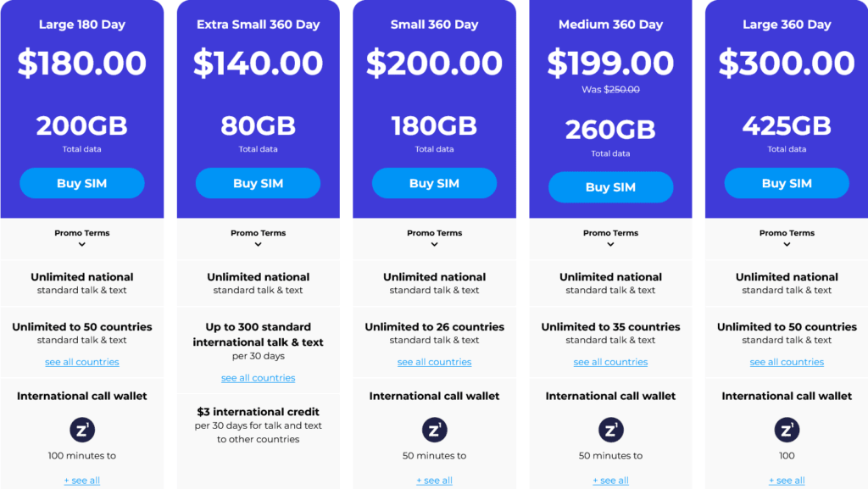Open "+ see all" under Large 360 Day wallet
The height and width of the screenshot is (489, 868).
point(787,481)
